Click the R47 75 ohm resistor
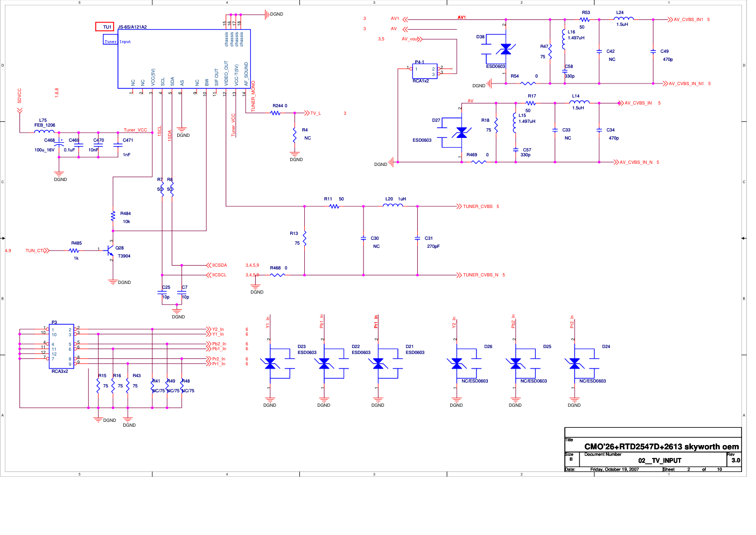 [x=550, y=52]
